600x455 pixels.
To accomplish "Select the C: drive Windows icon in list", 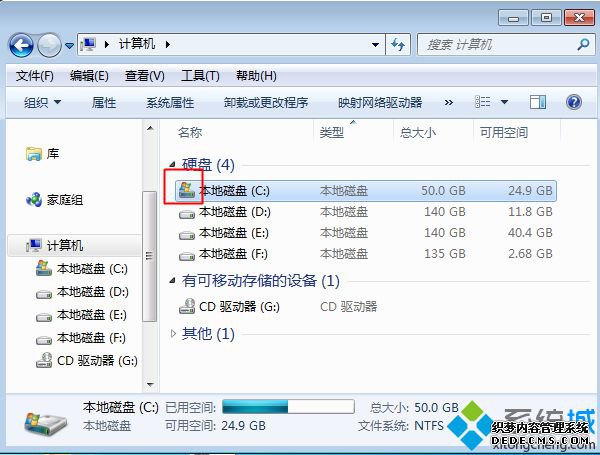I will point(187,190).
